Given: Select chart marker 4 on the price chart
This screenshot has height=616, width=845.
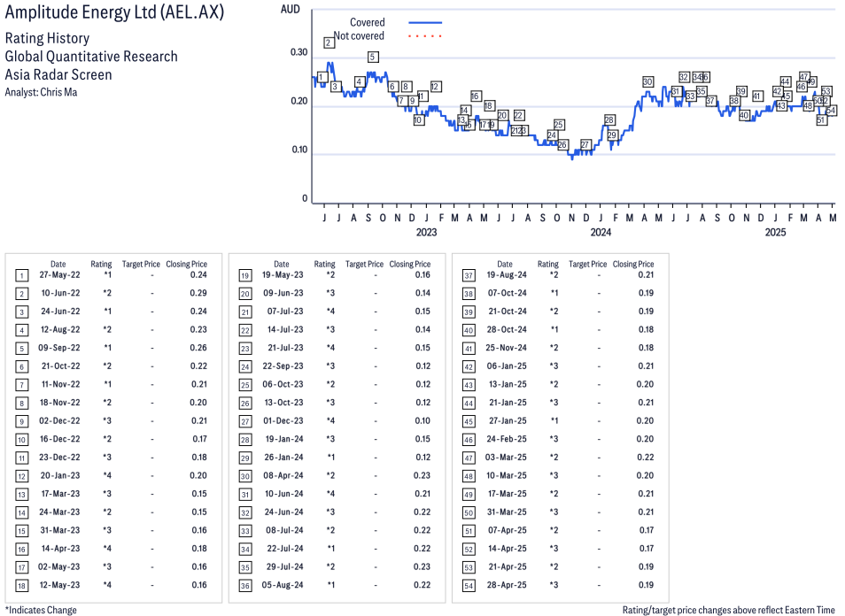Looking at the screenshot, I should point(360,81).
